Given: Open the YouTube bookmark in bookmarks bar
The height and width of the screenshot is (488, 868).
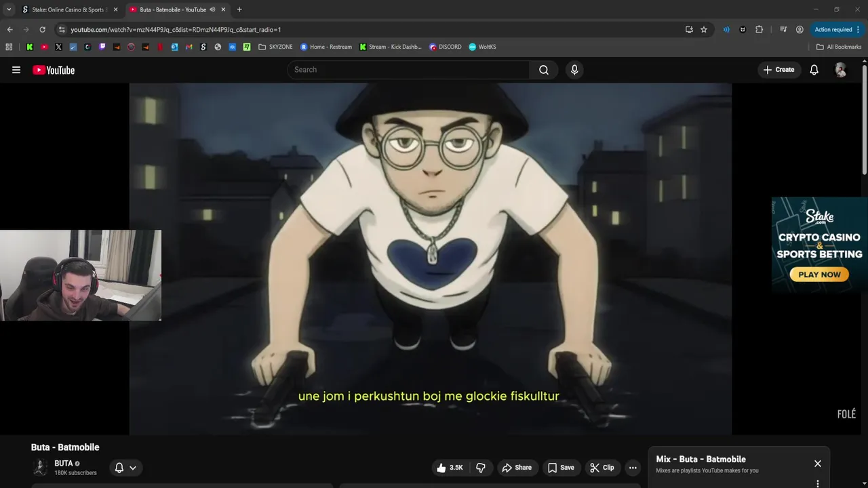Looking at the screenshot, I should (x=44, y=47).
